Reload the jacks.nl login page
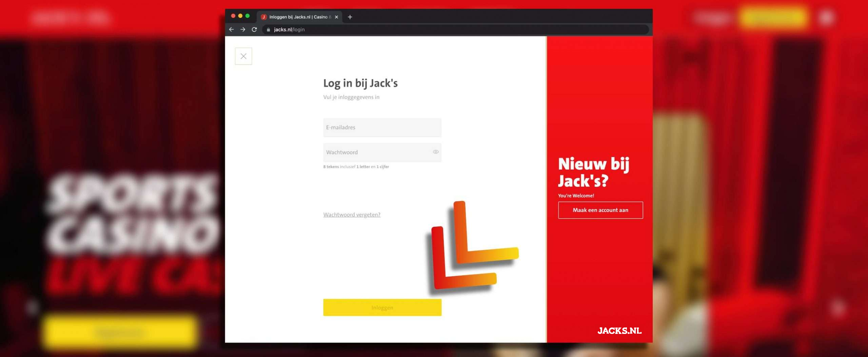This screenshot has width=868, height=357. pyautogui.click(x=254, y=30)
